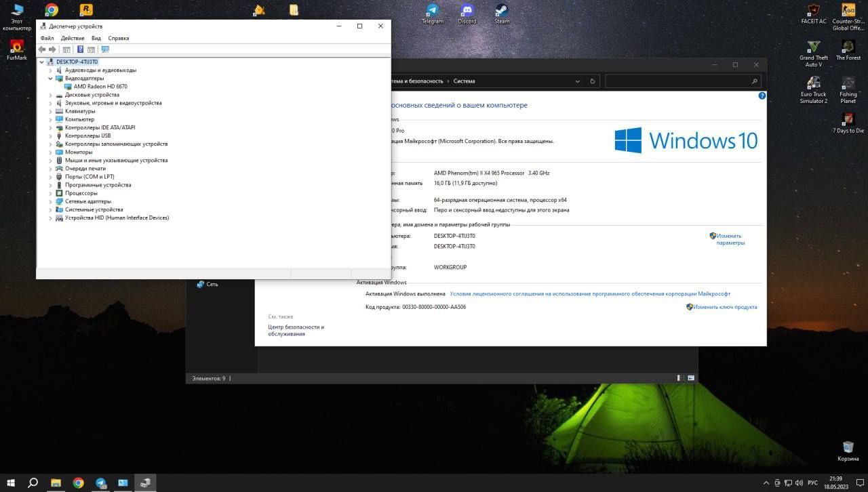Collapse the DESKTOP-4TU3T0 root node
This screenshot has height=492, width=868.
point(42,62)
